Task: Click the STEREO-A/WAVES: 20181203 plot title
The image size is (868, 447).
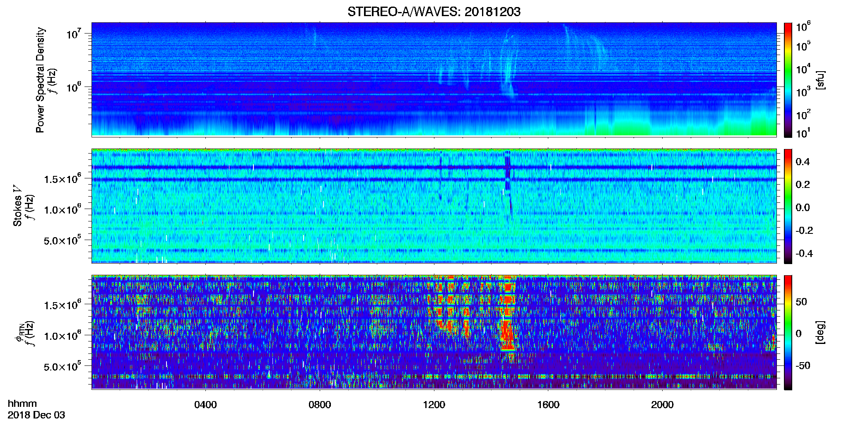Action: point(434,12)
